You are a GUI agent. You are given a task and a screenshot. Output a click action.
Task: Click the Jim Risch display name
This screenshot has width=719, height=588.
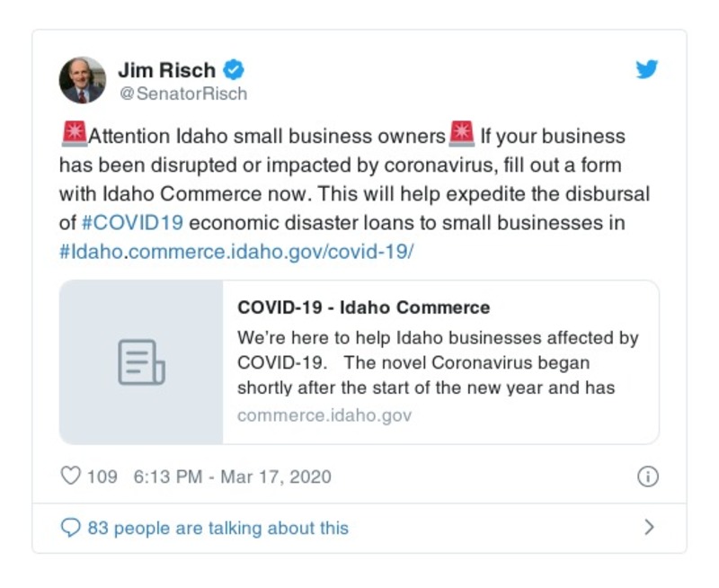pyautogui.click(x=168, y=69)
